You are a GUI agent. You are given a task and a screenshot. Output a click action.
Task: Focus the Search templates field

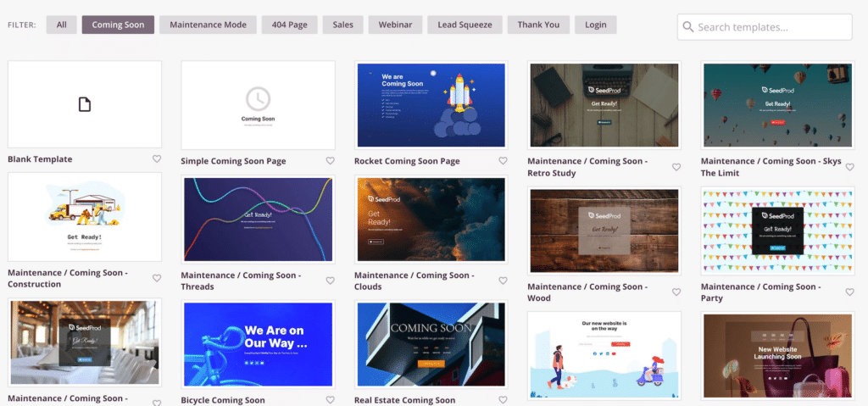[765, 26]
